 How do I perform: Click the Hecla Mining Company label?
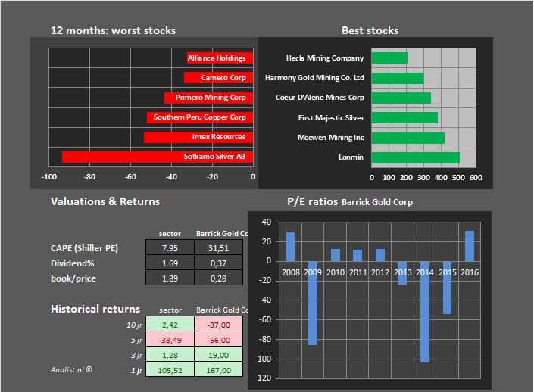(325, 58)
